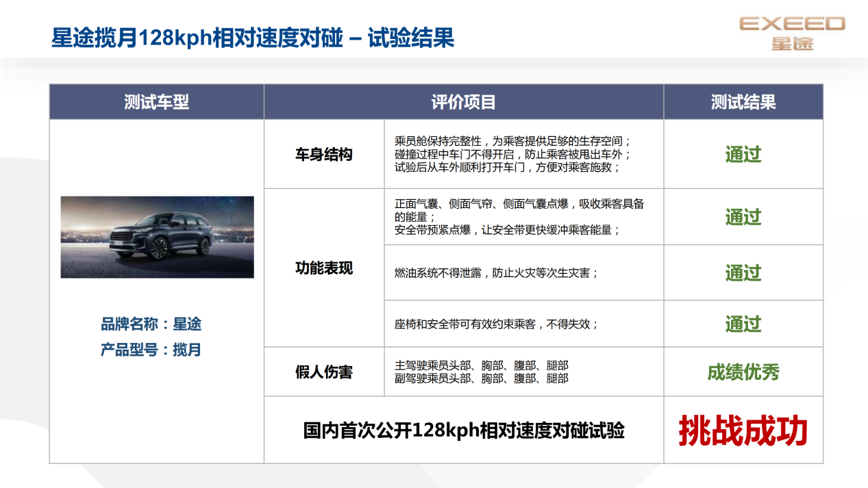This screenshot has height=488, width=868.
Task: Select the 测试车型 column header
Action: (156, 102)
